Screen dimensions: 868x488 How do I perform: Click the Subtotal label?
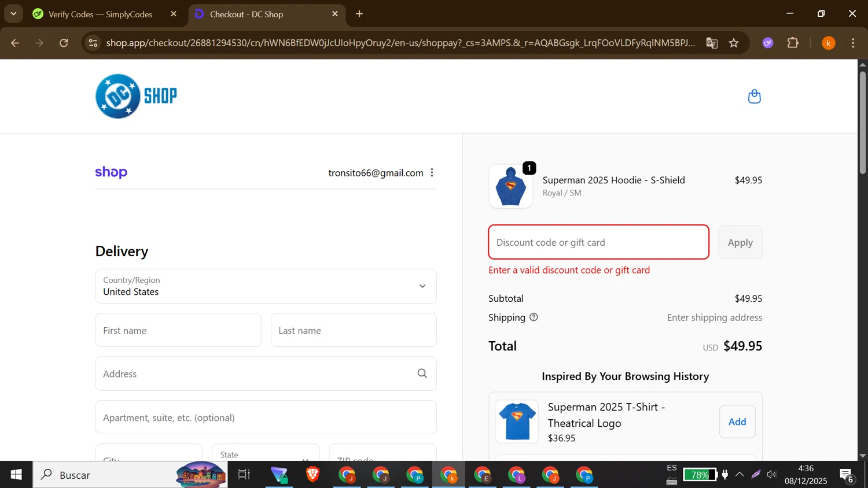[x=506, y=298]
